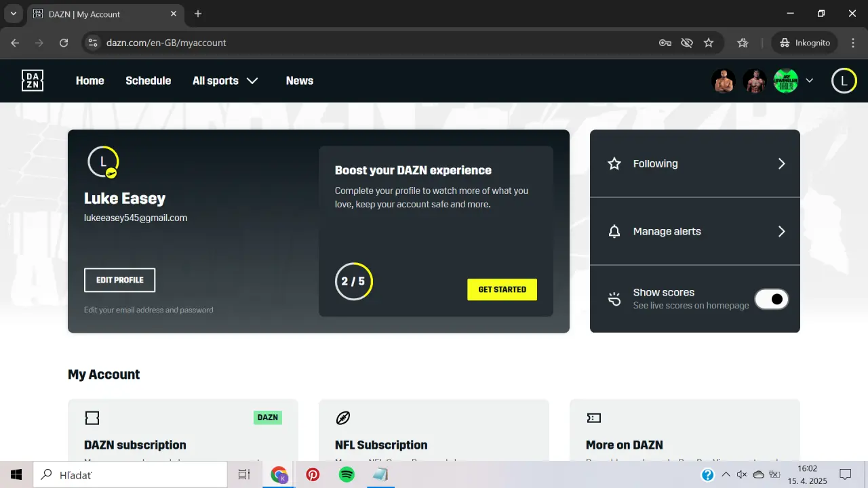Open the DAZN subscription heading

pyautogui.click(x=135, y=445)
